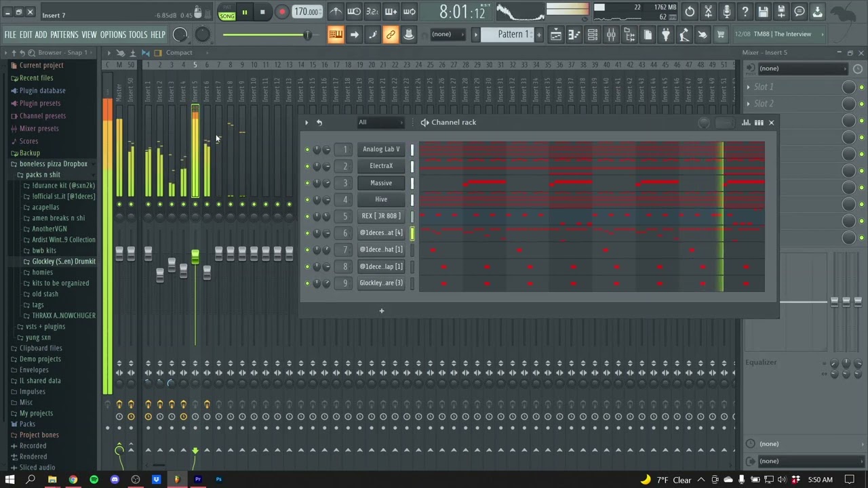Click the channel rack step/piano toggle icon
Image resolution: width=868 pixels, height=488 pixels.
coord(759,123)
